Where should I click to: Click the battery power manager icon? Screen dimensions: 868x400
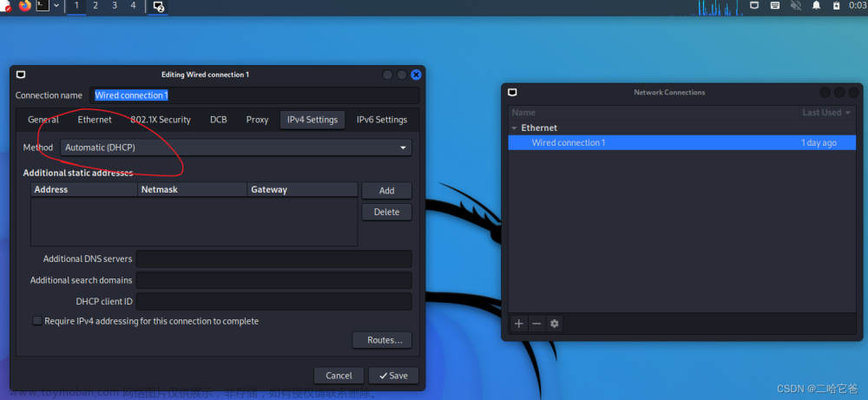pos(837,5)
